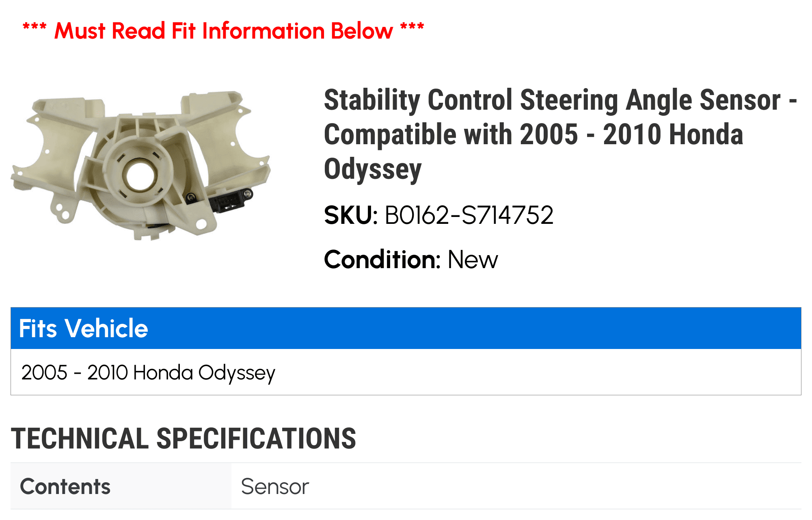Click the SKU label

[351, 215]
